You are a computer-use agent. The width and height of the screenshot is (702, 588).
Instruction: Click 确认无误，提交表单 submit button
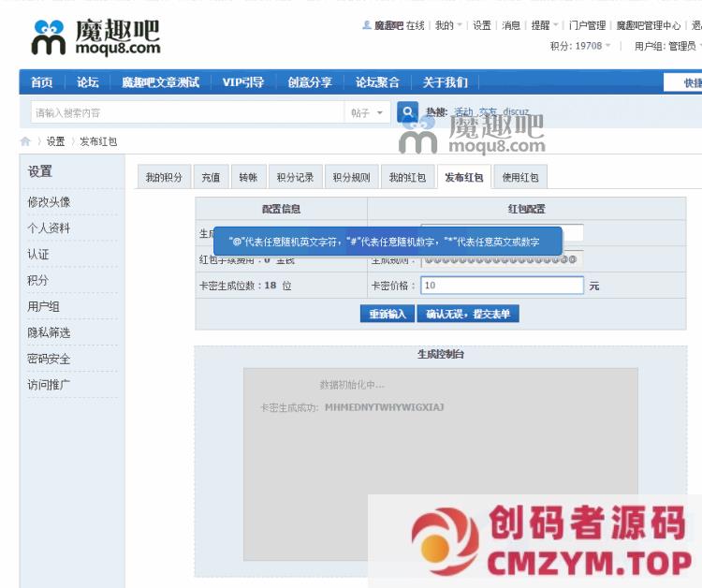(x=468, y=314)
